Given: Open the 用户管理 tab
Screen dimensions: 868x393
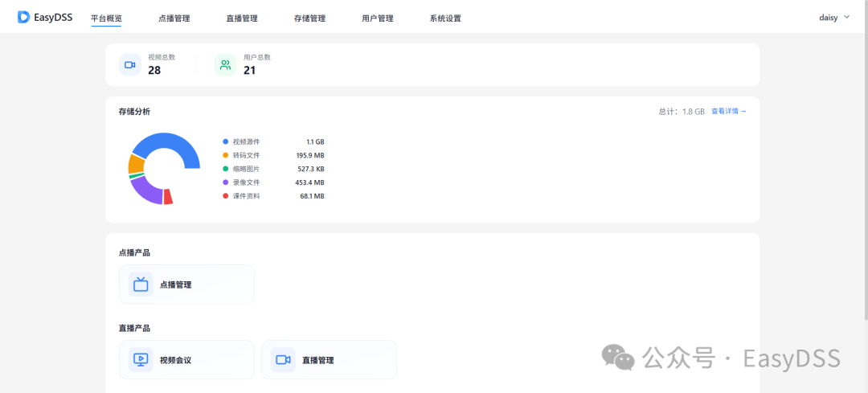Looking at the screenshot, I should click(x=378, y=18).
